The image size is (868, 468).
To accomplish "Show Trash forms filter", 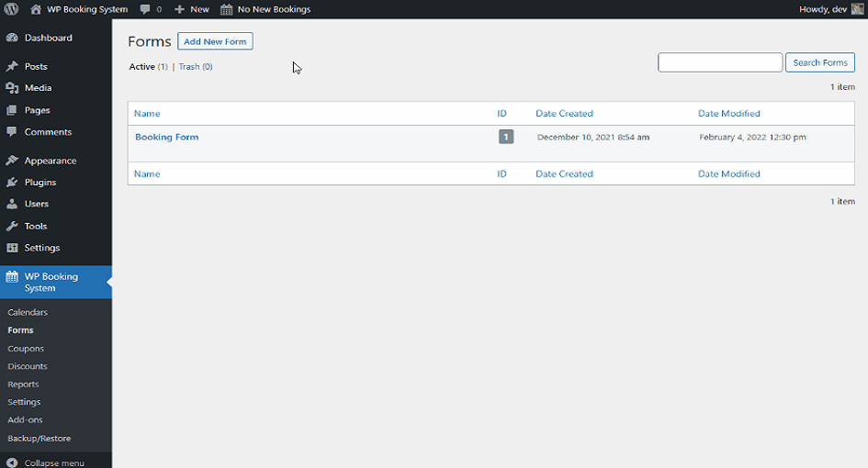I will pyautogui.click(x=189, y=66).
